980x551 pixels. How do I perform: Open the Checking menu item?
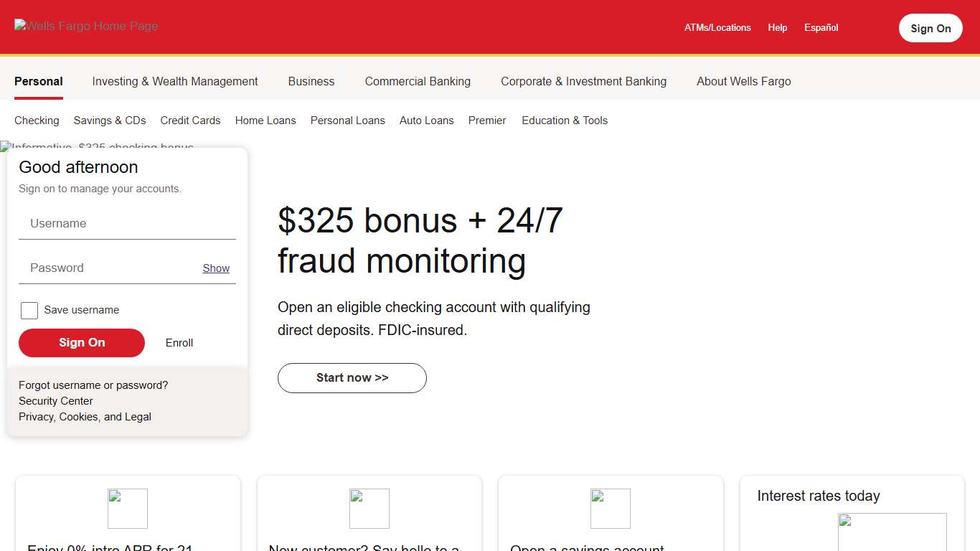[37, 121]
